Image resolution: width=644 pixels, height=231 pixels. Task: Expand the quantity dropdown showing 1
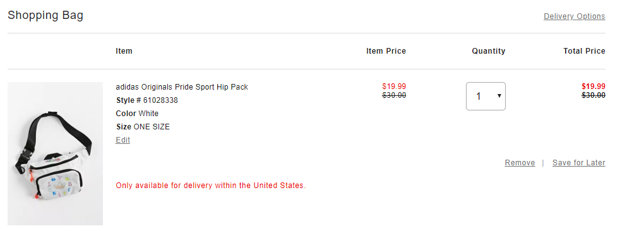pyautogui.click(x=486, y=97)
